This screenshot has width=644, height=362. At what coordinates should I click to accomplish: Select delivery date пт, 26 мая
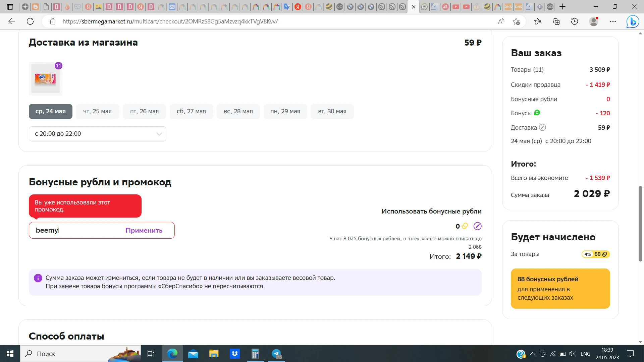[x=144, y=111]
